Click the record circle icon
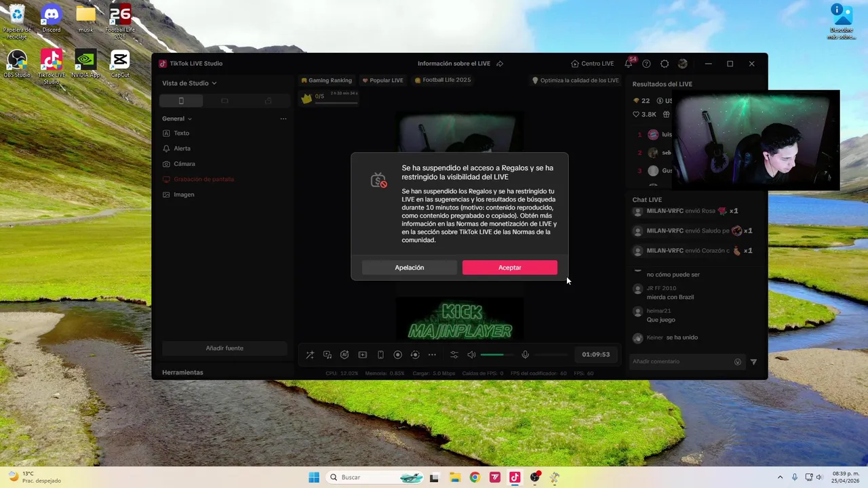This screenshot has height=488, width=868. (x=398, y=354)
